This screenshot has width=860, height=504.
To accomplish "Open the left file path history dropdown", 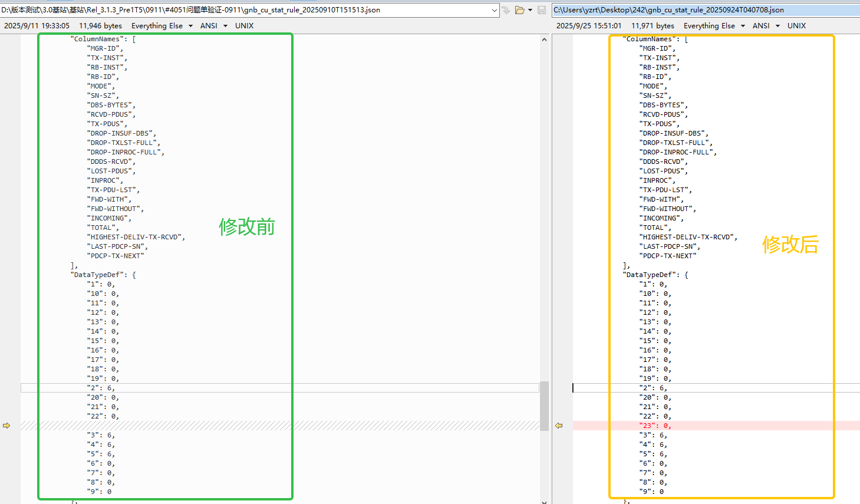I will coord(494,10).
